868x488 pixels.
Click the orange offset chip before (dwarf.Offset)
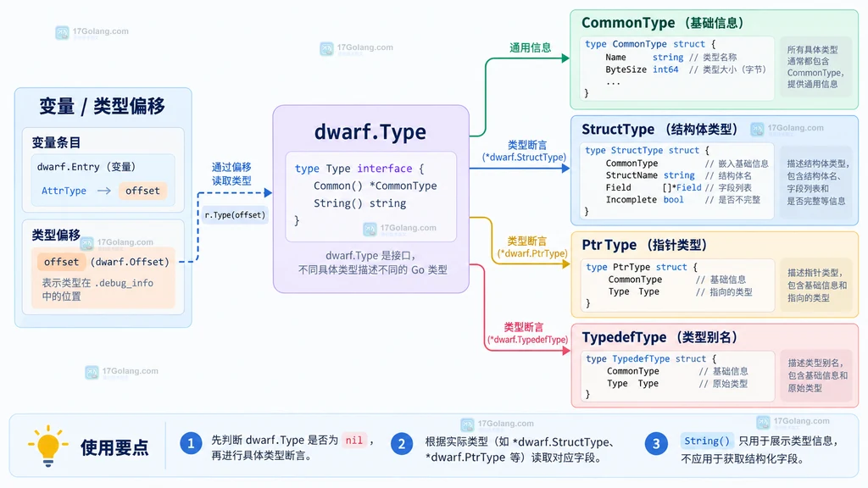[x=61, y=262]
